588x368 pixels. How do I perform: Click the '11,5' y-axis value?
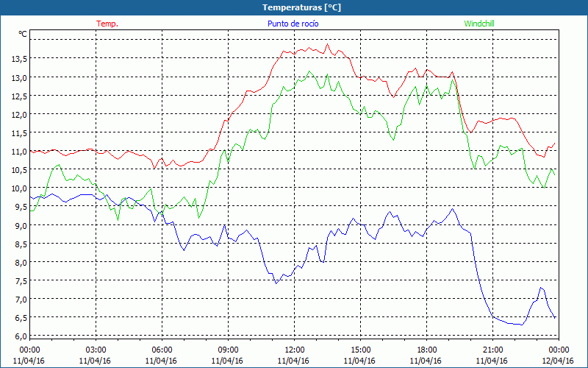19,133
